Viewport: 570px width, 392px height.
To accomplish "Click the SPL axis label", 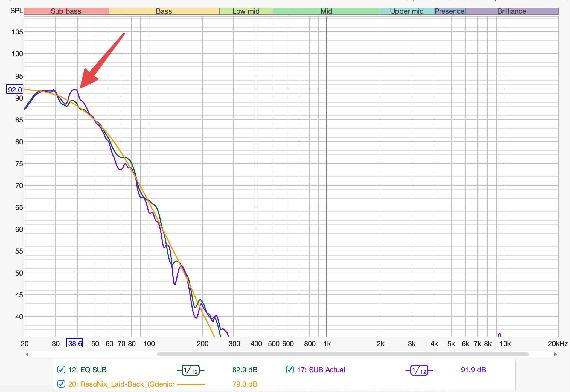I will 16,11.
